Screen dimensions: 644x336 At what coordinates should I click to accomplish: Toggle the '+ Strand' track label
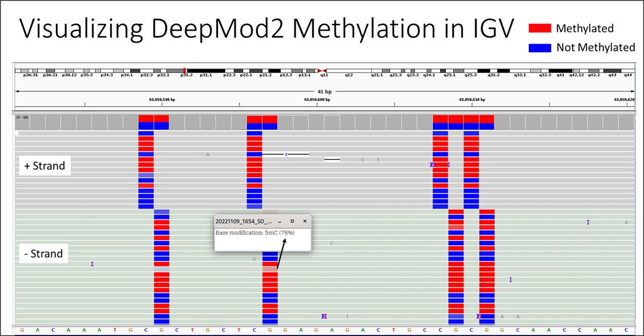[x=45, y=165]
